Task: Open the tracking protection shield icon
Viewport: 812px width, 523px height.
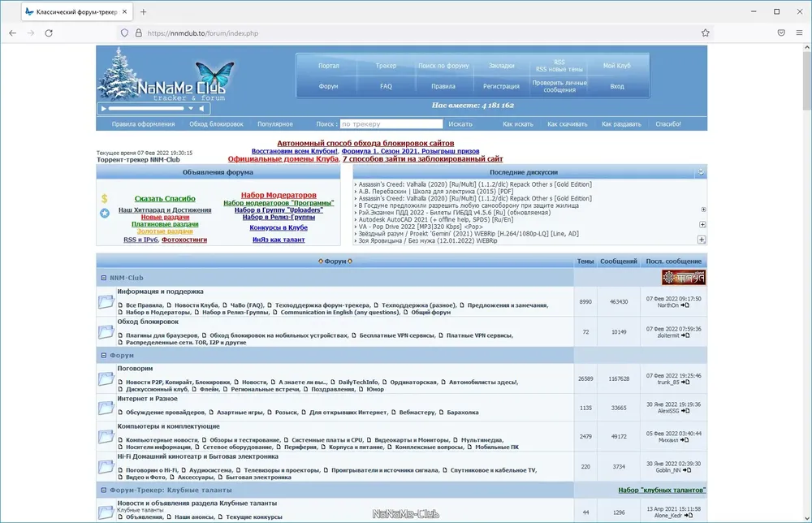Action: (124, 33)
